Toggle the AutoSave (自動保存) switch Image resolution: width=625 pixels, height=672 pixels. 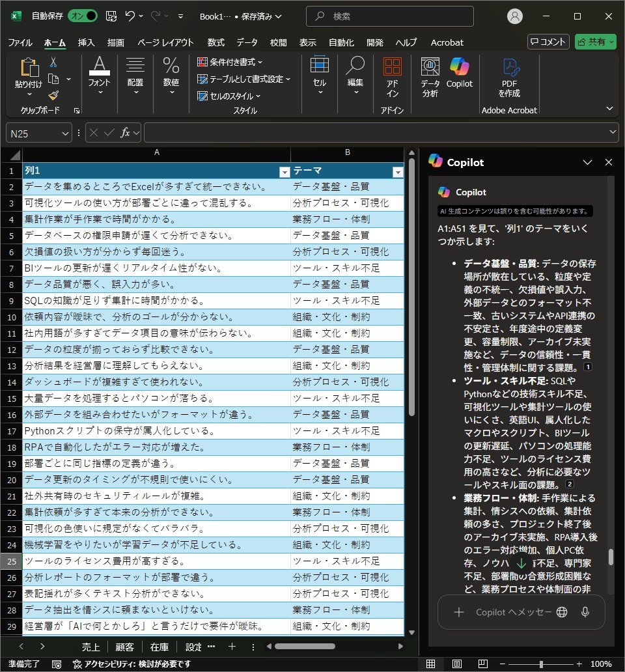(83, 16)
